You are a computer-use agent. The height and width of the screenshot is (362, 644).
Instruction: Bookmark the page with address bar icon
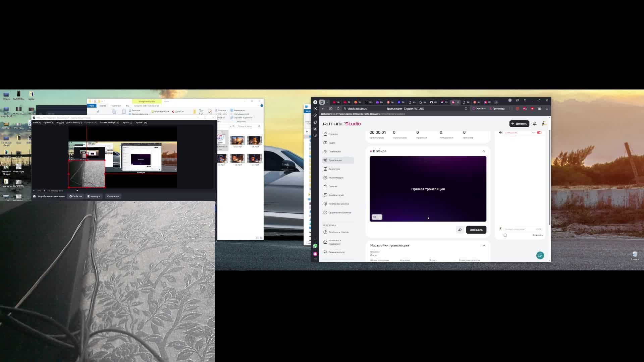click(466, 109)
